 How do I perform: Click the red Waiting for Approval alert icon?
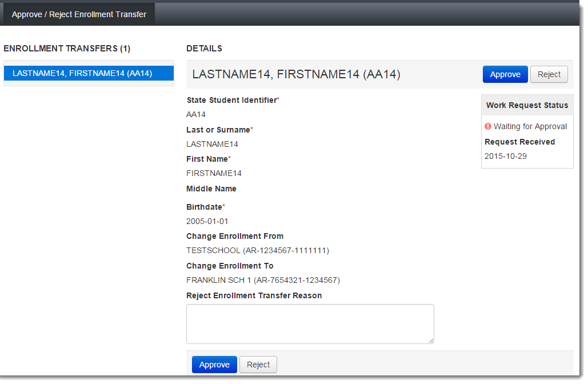pyautogui.click(x=488, y=126)
